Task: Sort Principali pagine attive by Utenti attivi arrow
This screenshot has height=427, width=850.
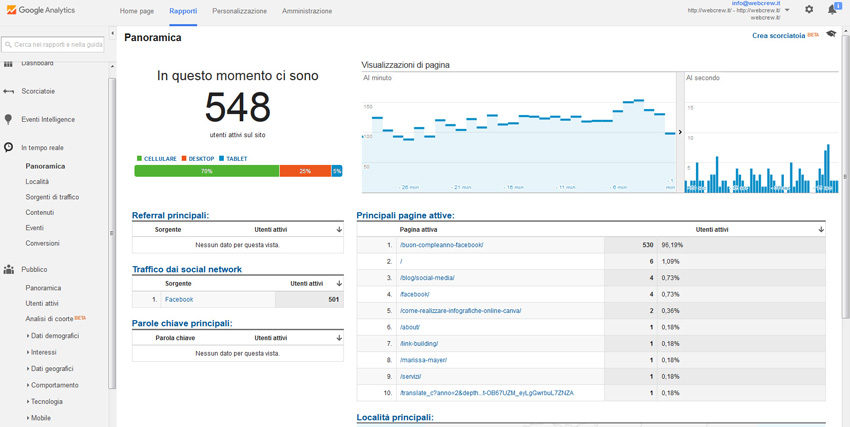Action: [821, 230]
